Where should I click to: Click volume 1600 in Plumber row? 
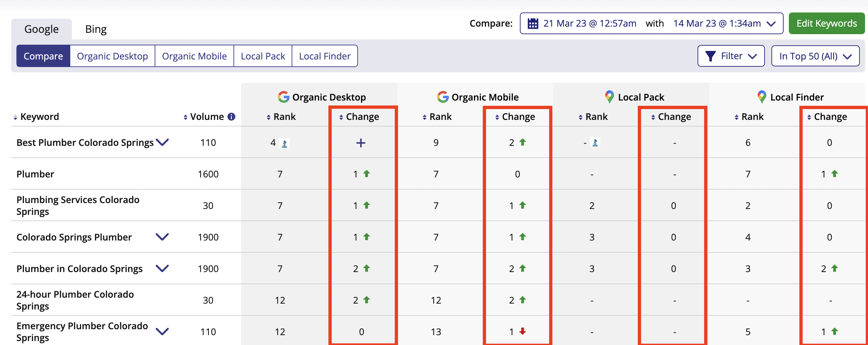click(x=208, y=174)
